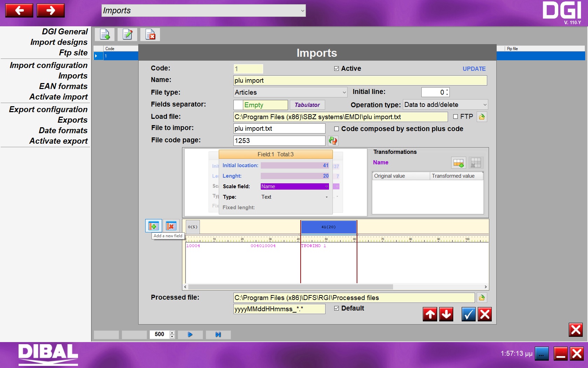This screenshot has height=368, width=588.
Task: Click the delete field icon
Action: (171, 226)
